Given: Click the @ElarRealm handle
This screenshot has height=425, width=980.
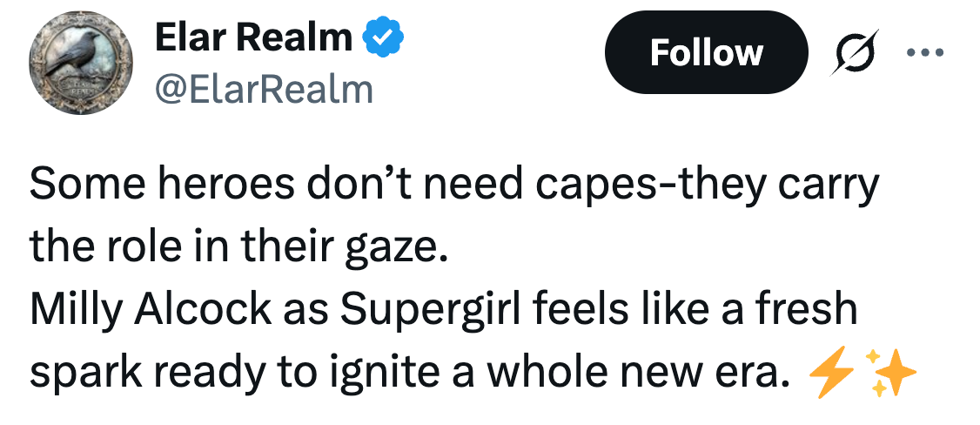Looking at the screenshot, I should (x=264, y=87).
